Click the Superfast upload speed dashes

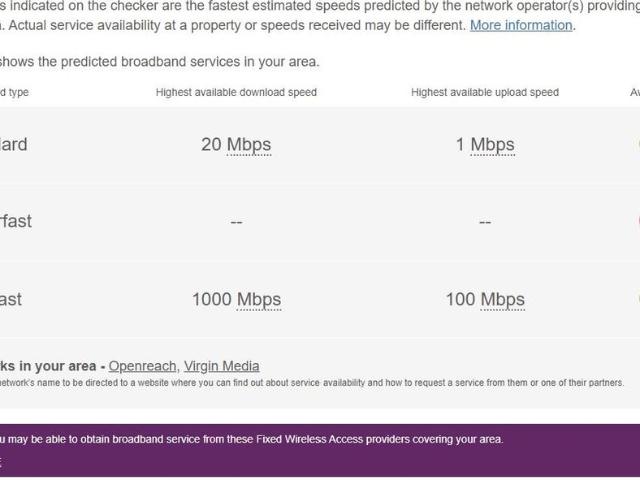tap(485, 222)
